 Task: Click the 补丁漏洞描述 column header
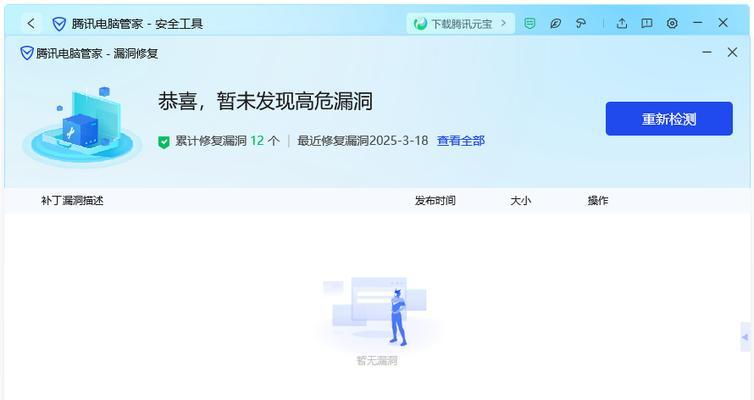pos(72,200)
